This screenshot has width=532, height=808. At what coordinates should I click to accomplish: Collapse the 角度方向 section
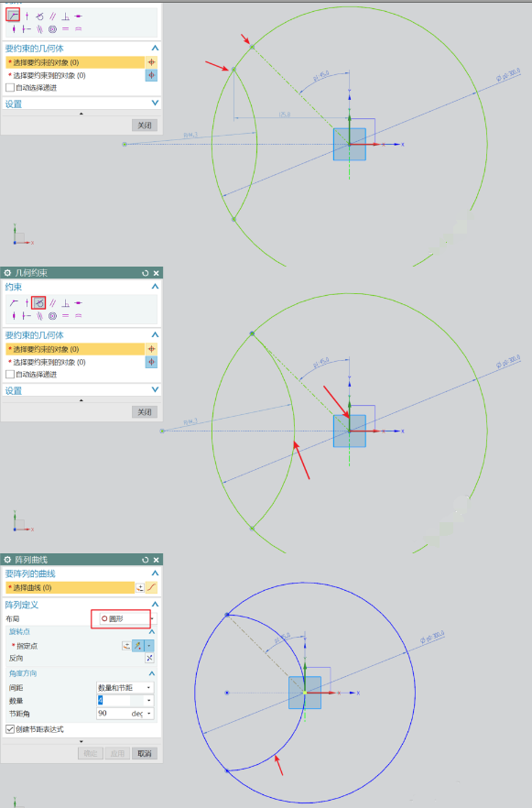point(152,673)
